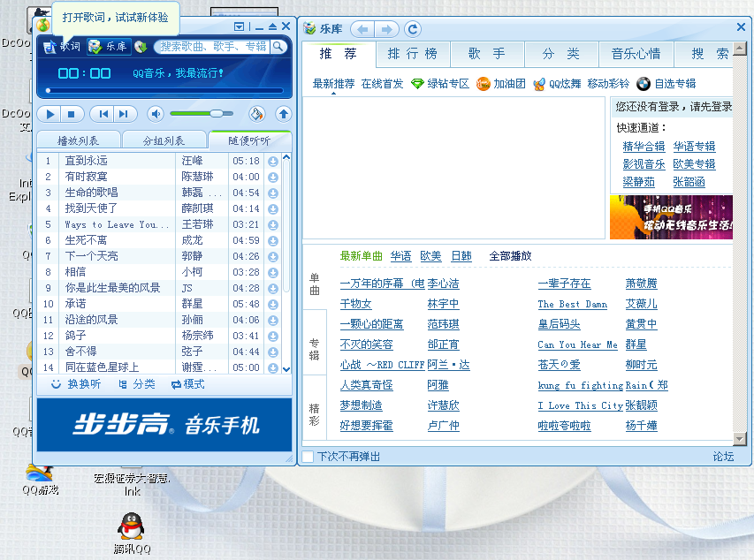Click the 在线首发 link

(382, 84)
